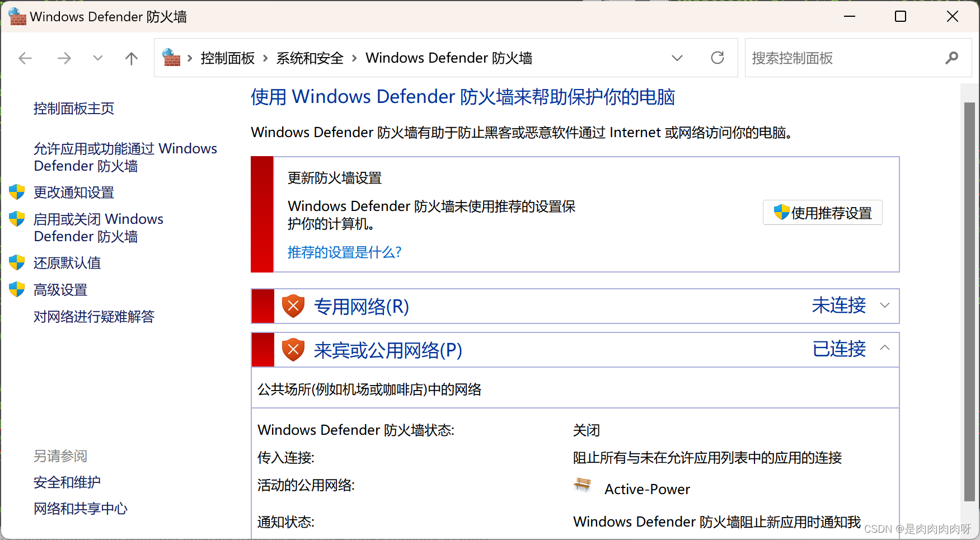Screen dimensions: 980x540
Task: Open 高级设置 link
Action: tap(60, 290)
